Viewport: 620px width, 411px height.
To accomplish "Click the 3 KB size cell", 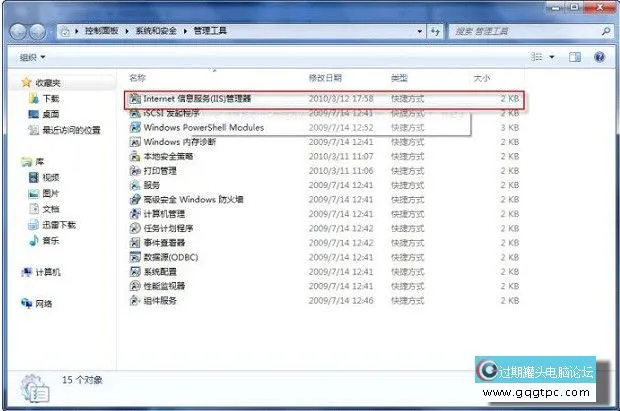I will pyautogui.click(x=510, y=127).
